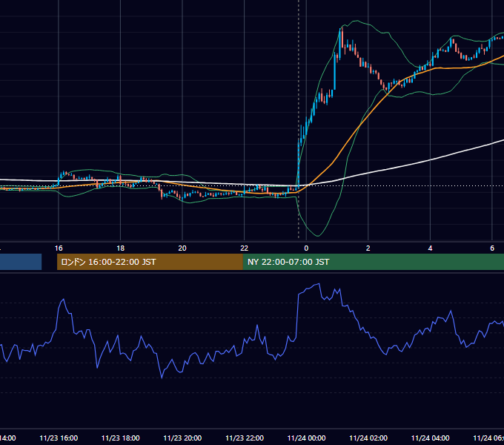Click the NY 22:00-07:00 JST session bar
Image resolution: width=504 pixels, height=445 pixels.
click(x=373, y=262)
